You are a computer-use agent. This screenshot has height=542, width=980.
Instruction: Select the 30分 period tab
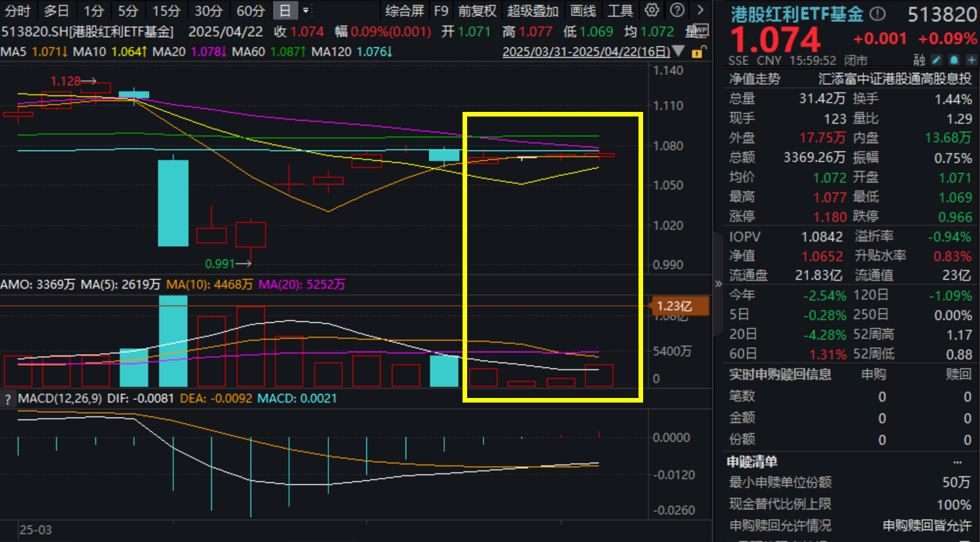click(x=208, y=10)
